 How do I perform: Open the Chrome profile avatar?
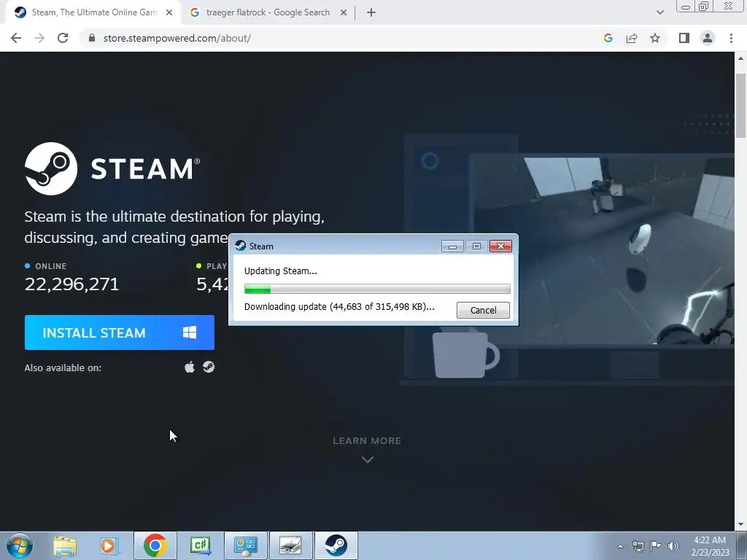(708, 38)
